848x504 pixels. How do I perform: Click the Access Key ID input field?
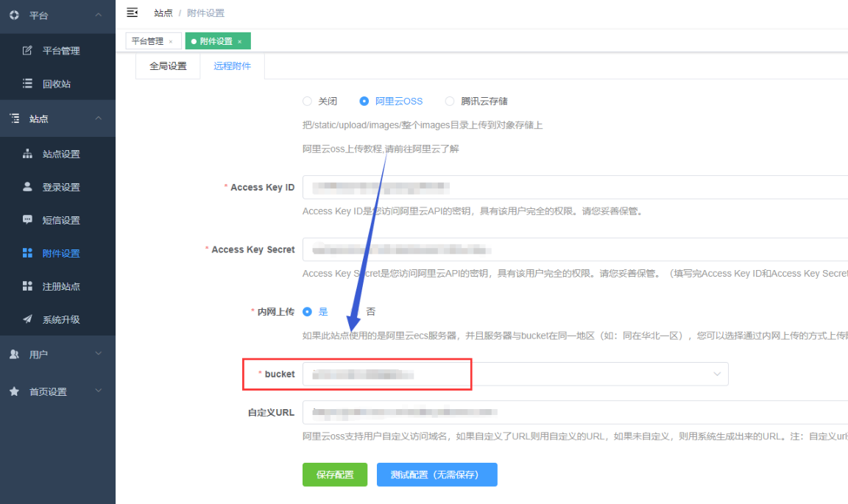pyautogui.click(x=574, y=187)
